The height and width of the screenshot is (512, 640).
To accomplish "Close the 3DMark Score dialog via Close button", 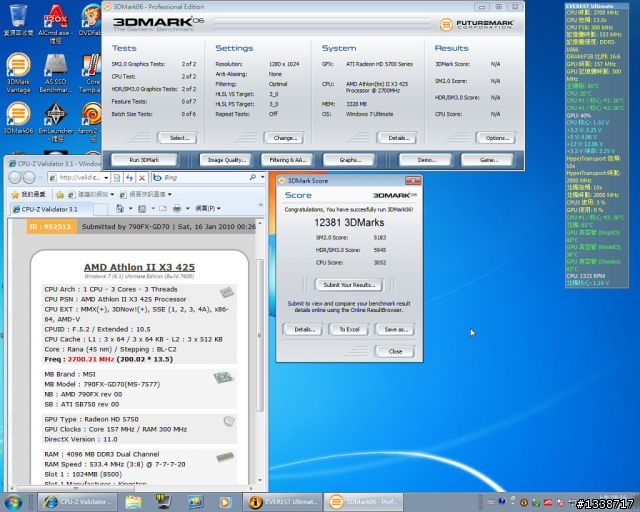I will point(395,351).
